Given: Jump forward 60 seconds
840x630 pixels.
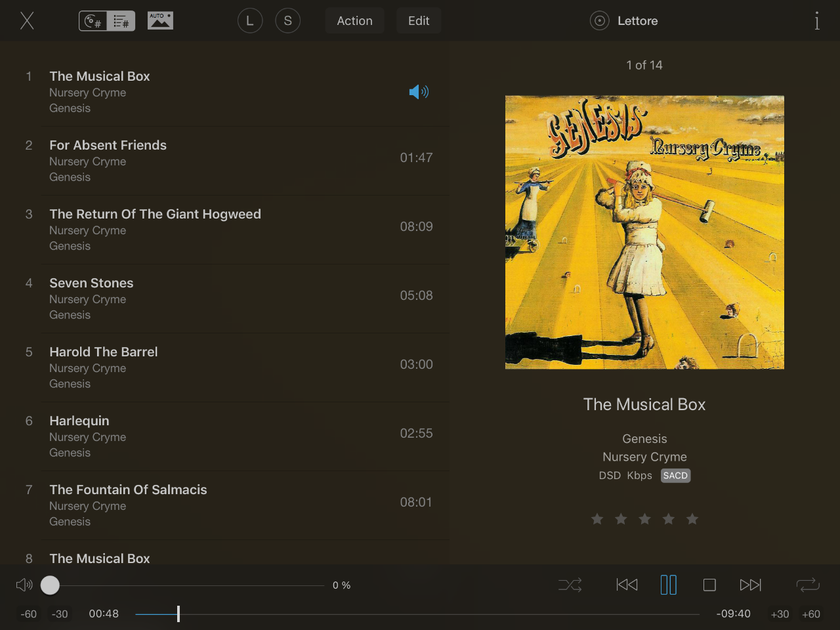Looking at the screenshot, I should coord(811,614).
